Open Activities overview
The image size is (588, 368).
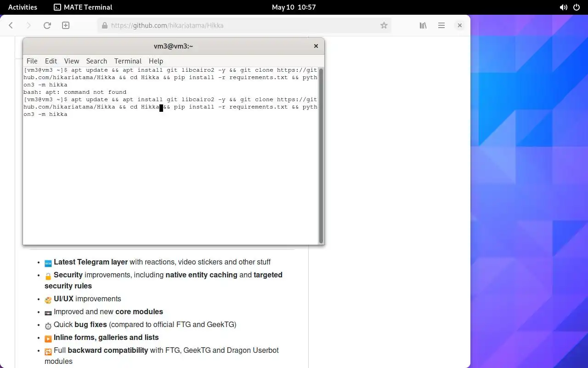[x=23, y=7]
